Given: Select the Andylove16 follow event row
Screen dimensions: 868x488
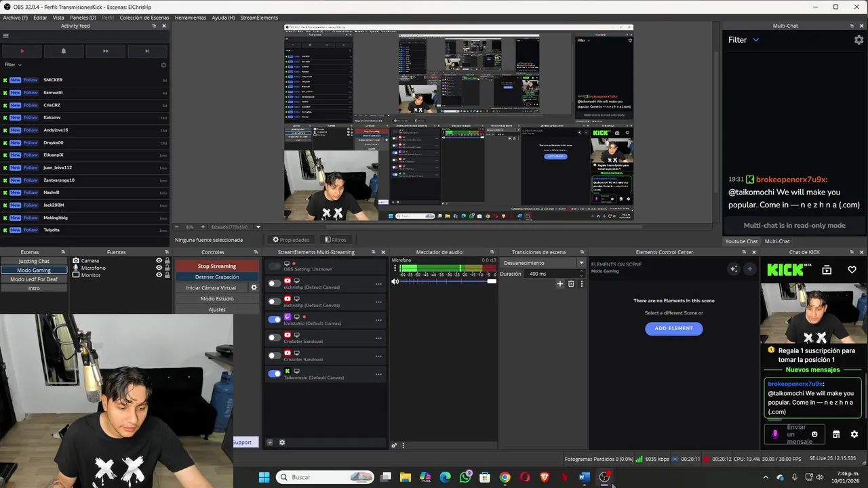Looking at the screenshot, I should [85, 130].
